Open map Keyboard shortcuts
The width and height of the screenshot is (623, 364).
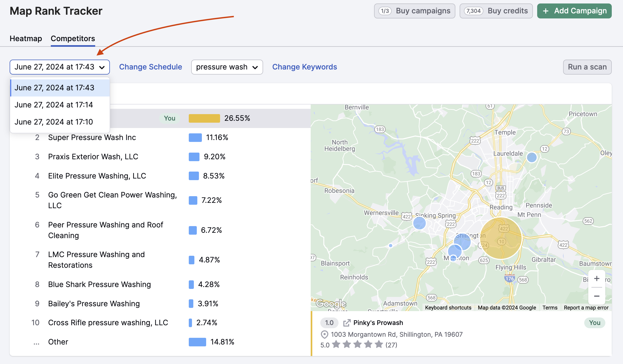point(448,308)
